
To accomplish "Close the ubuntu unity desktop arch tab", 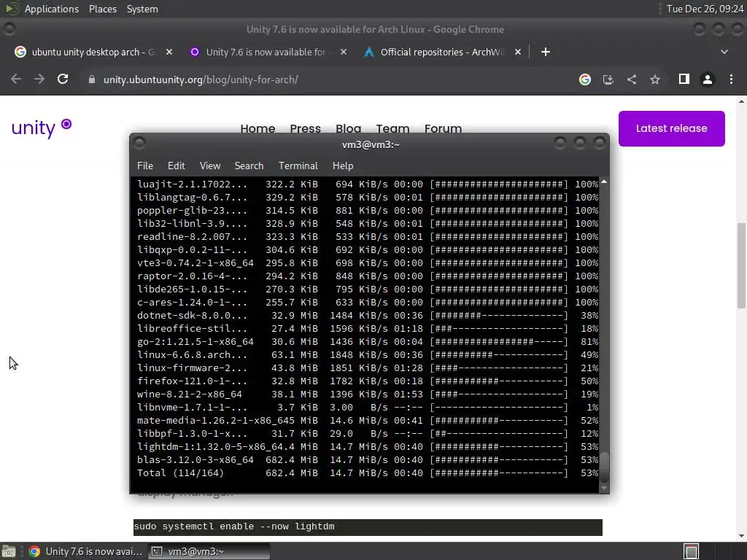I will click(x=169, y=52).
